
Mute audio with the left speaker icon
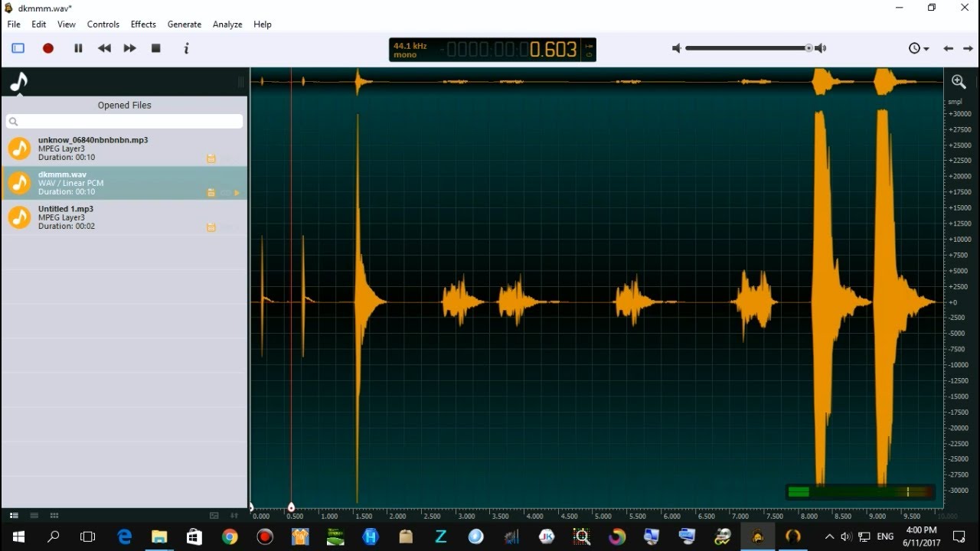point(676,48)
